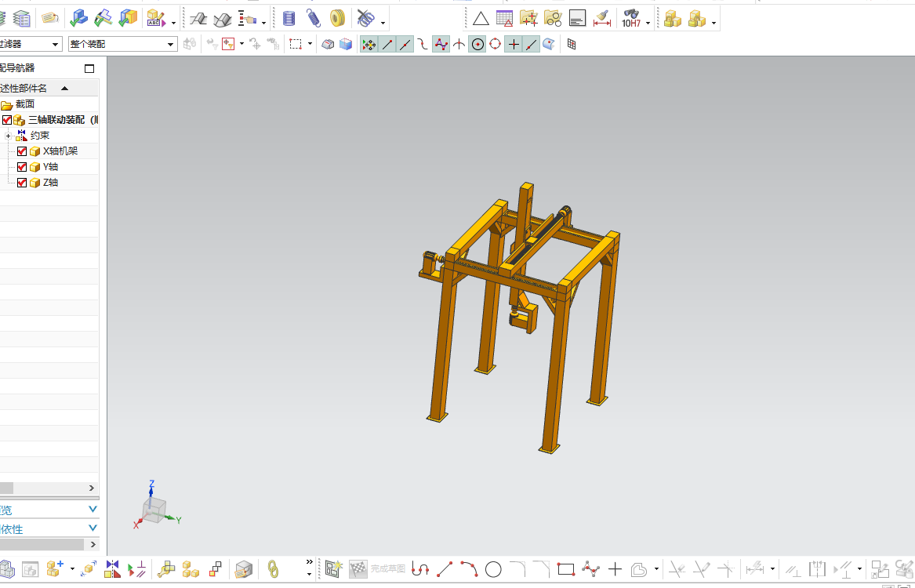Click the blue part with green checkmark icon
This screenshot has width=915, height=588.
coord(78,19)
